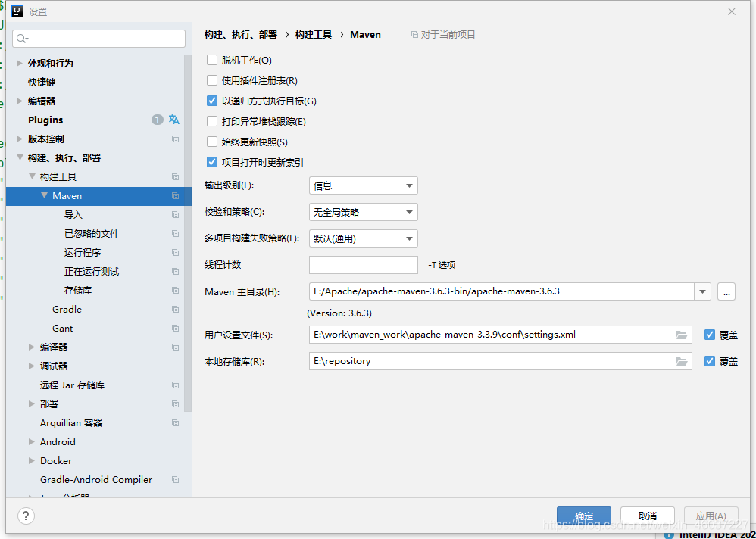The height and width of the screenshot is (539, 756).
Task: Enable 打印异常堆栈跟踪(E) checkbox
Action: (x=211, y=121)
